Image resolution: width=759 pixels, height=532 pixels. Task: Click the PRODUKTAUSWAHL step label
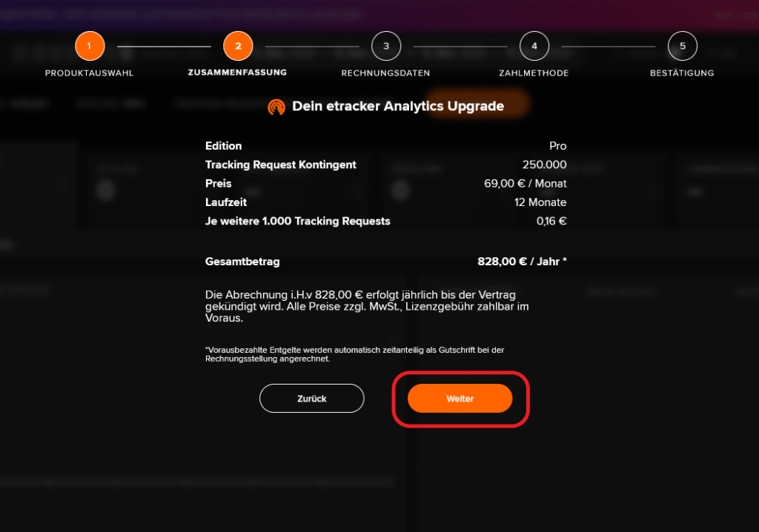tap(89, 73)
